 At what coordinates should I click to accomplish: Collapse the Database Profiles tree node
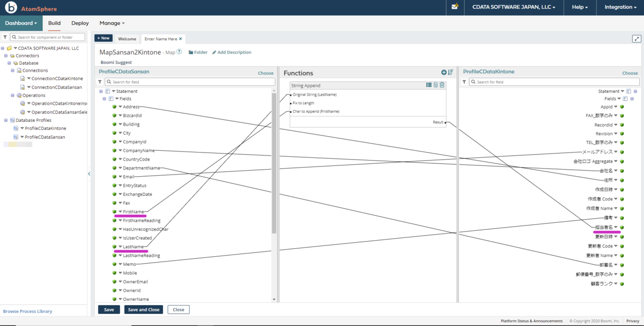click(5, 120)
